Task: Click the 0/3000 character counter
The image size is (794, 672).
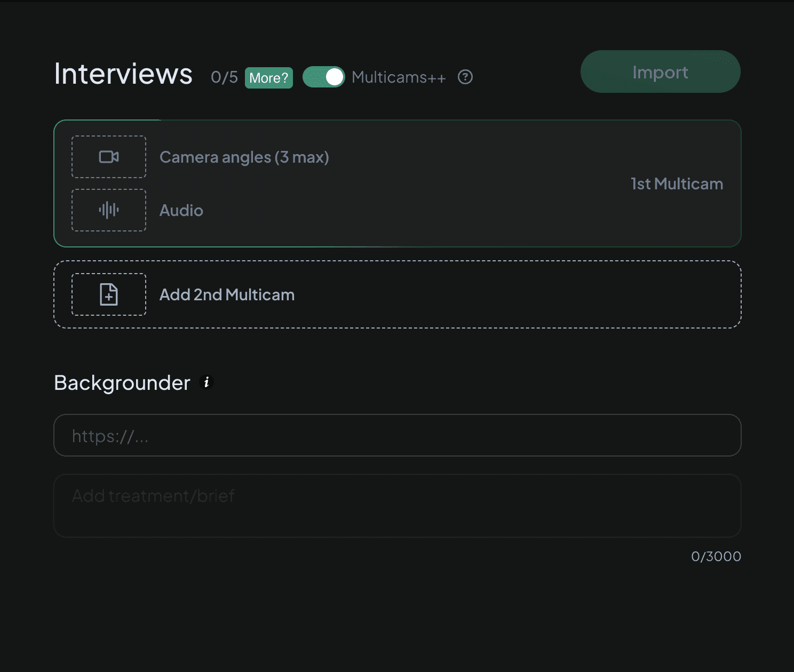Action: pos(716,556)
